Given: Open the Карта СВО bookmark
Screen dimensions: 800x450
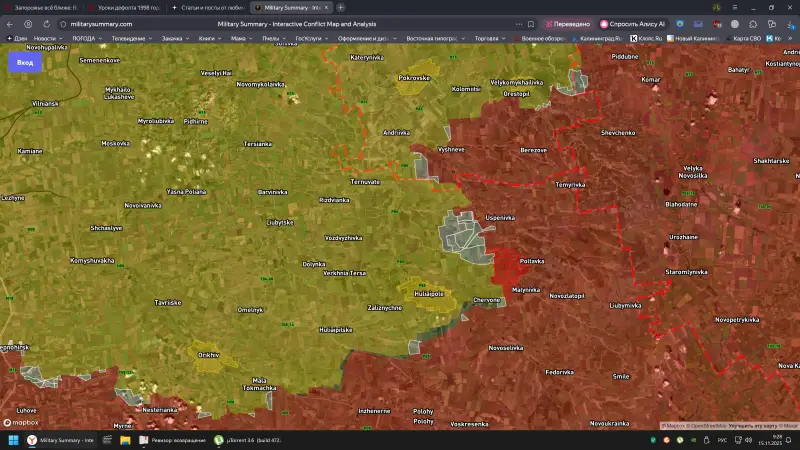Looking at the screenshot, I should click(x=746, y=38).
